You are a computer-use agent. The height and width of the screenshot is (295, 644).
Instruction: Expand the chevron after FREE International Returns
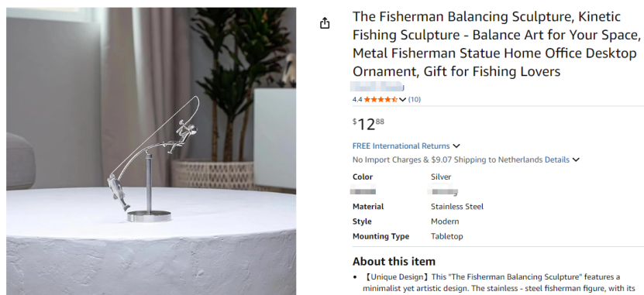click(456, 146)
